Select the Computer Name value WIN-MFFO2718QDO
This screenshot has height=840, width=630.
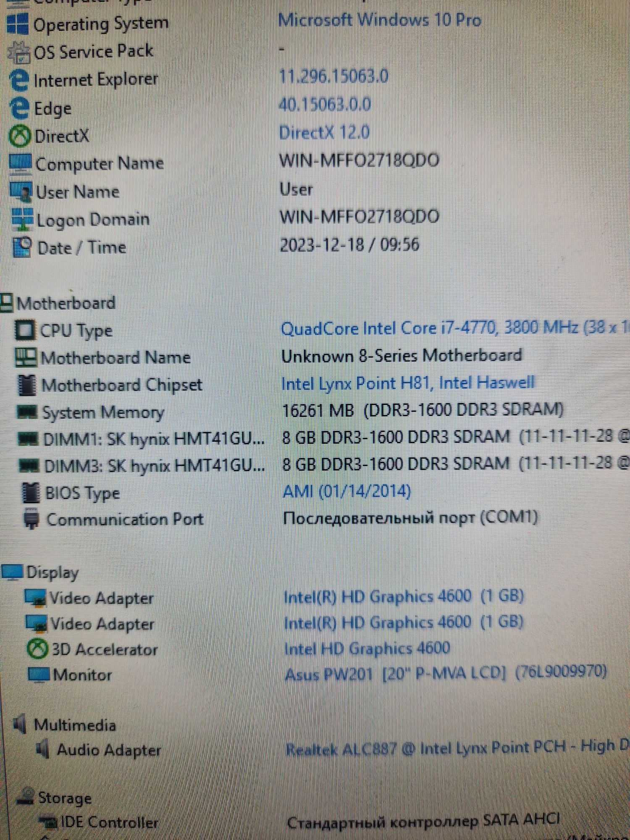360,161
